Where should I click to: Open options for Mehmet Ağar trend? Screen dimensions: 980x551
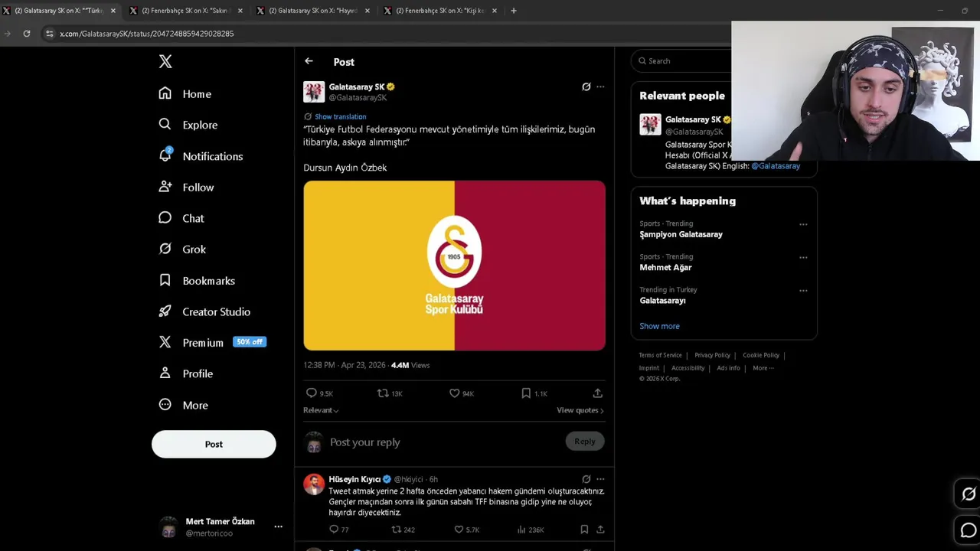[x=803, y=257]
